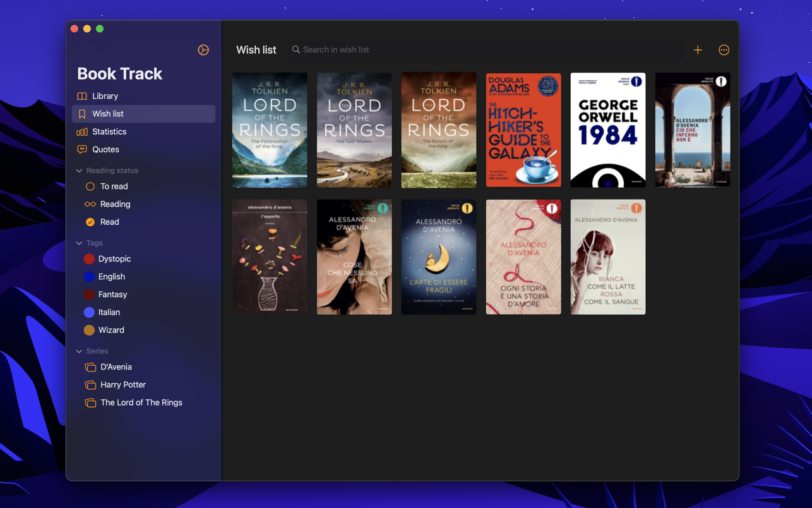Click the Series section header label
Viewport: 812px width, 508px height.
[97, 351]
